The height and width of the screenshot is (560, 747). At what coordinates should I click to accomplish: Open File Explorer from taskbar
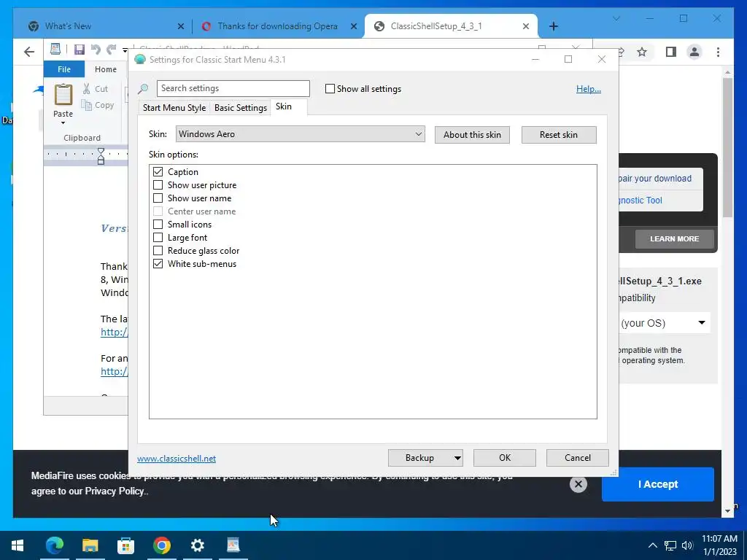90,545
